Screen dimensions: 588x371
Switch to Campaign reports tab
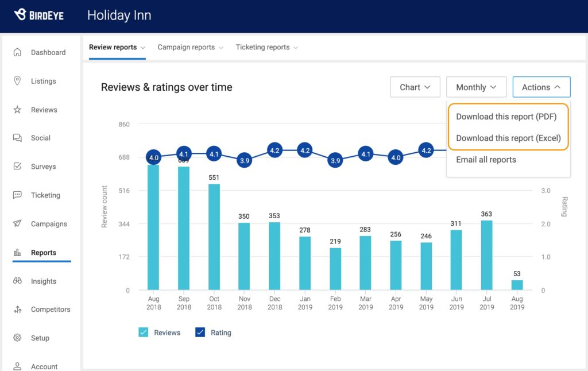186,47
